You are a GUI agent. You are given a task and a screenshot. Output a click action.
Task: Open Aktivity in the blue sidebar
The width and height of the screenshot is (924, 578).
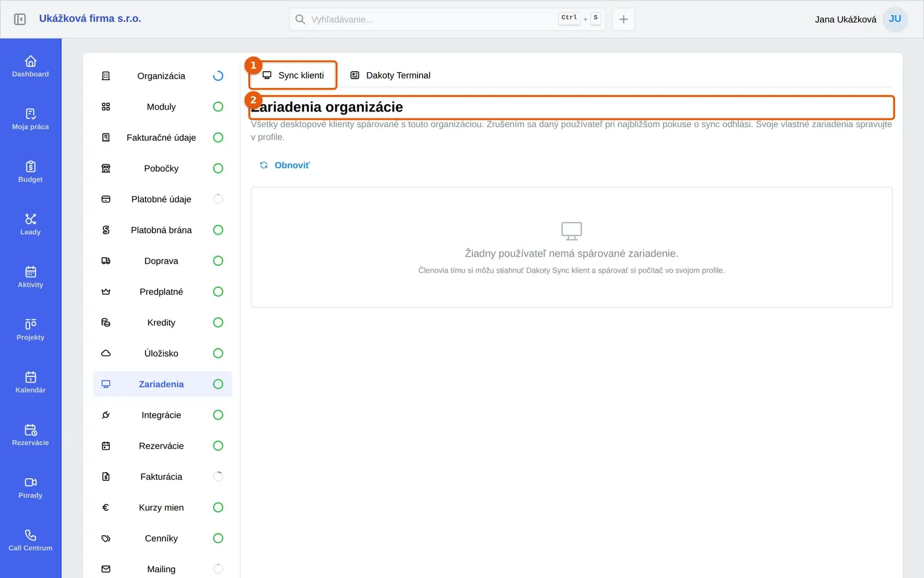31,276
